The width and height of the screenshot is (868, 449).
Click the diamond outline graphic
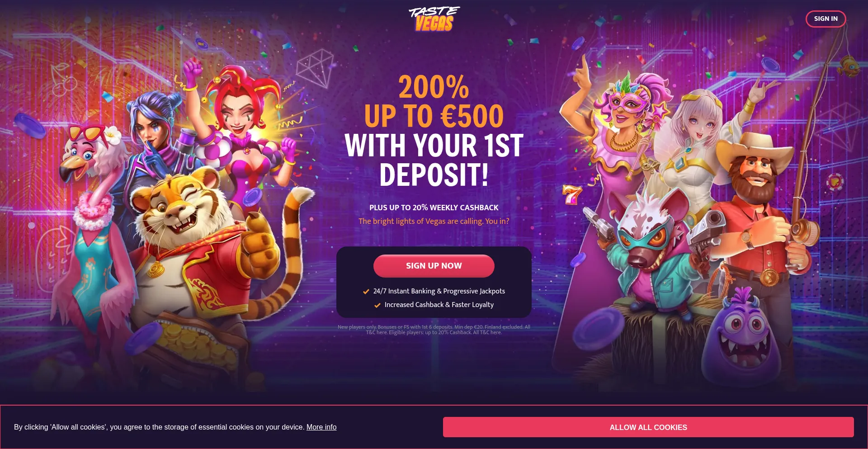click(x=315, y=68)
